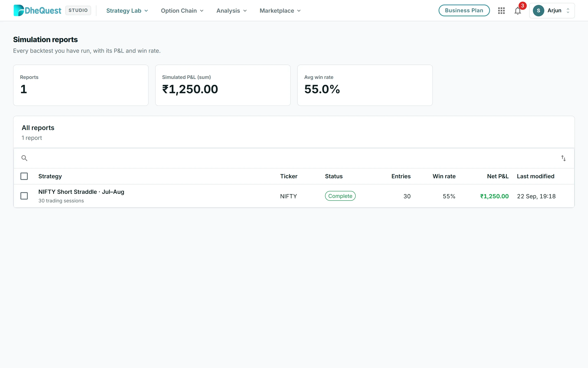This screenshot has height=368, width=588.
Task: Sort by Win rate column header
Action: pos(444,176)
